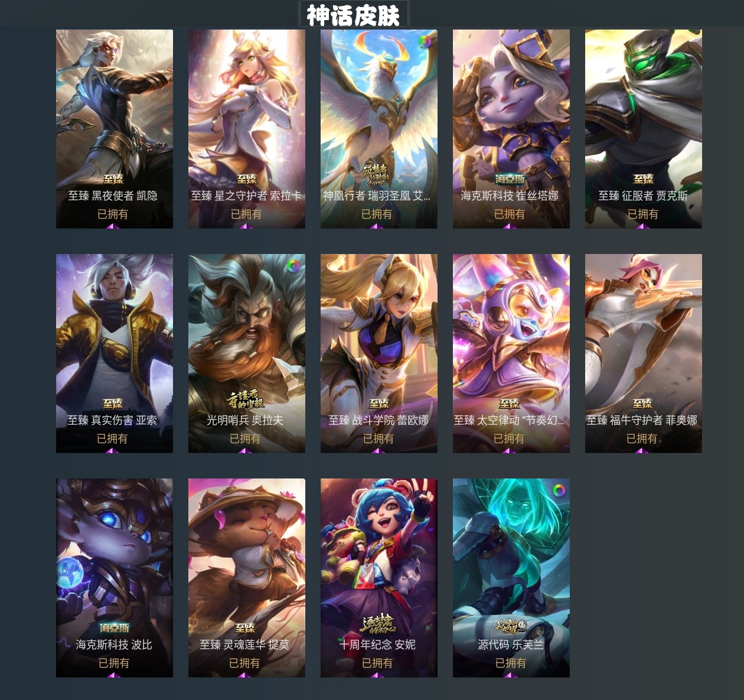Click the 神话皮肤 title header

[x=353, y=15]
